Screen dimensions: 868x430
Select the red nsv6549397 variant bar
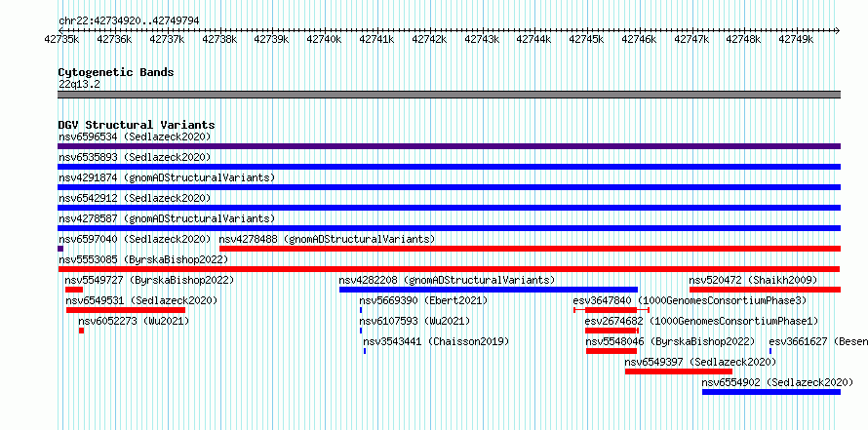click(x=679, y=371)
